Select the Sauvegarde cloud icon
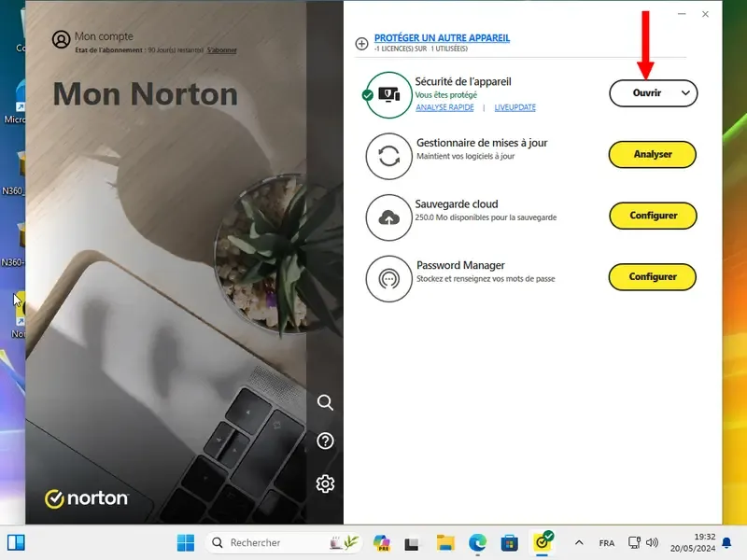Image resolution: width=747 pixels, height=560 pixels. [388, 217]
